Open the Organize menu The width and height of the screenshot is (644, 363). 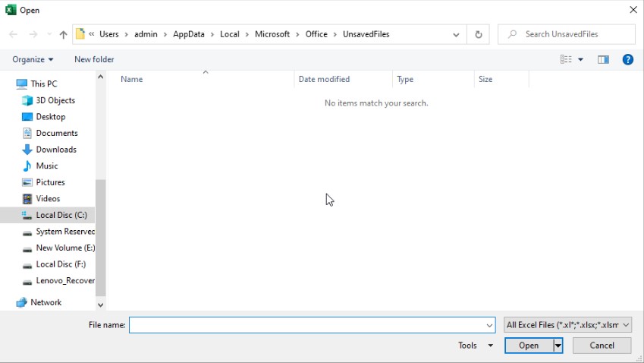(x=33, y=59)
